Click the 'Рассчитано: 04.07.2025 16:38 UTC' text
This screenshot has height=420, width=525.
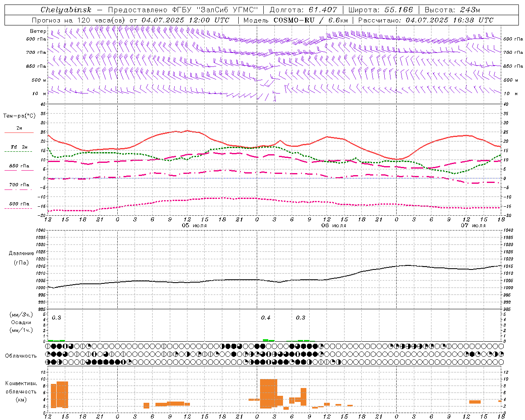pos(426,20)
